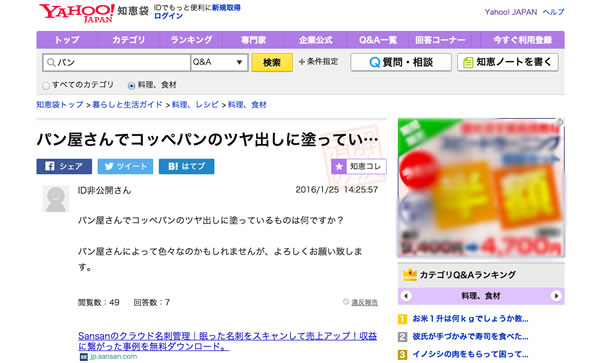Select the すべてのカテゴリ radio button
Screen dimensions: 600x363
tap(46, 86)
